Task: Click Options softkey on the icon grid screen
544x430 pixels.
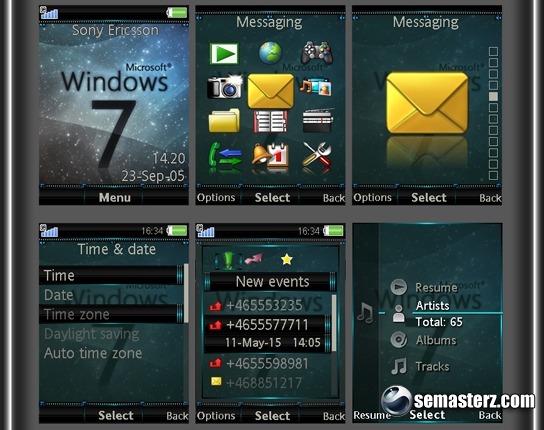Action: coord(216,197)
